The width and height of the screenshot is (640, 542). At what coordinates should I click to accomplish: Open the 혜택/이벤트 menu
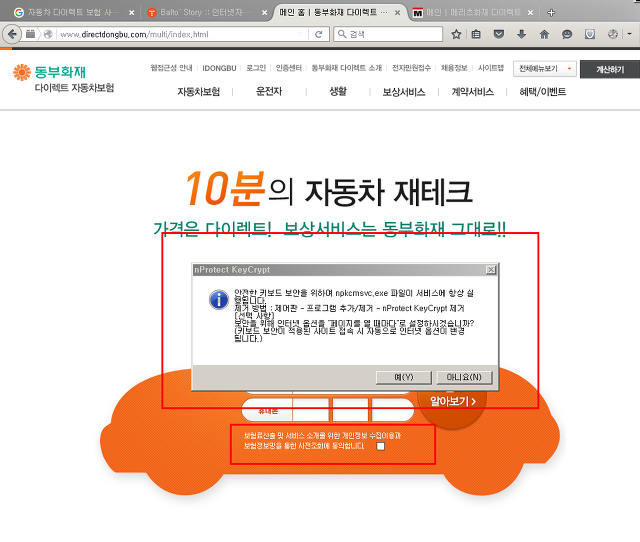click(x=542, y=92)
